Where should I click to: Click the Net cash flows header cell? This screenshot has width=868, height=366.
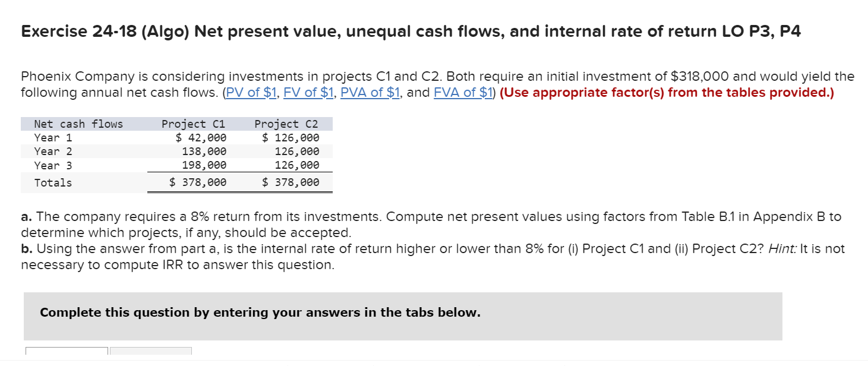click(x=78, y=124)
